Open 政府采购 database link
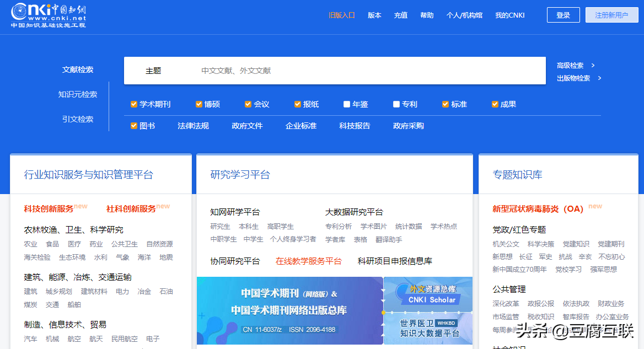 tap(408, 126)
